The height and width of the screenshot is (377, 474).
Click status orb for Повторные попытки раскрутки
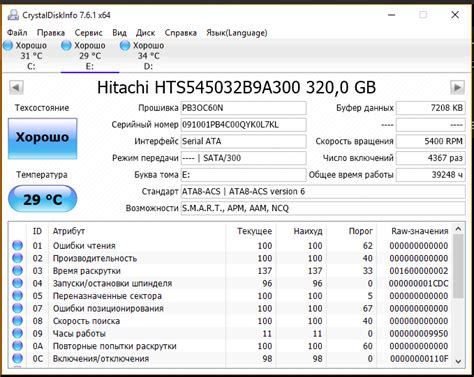point(17,346)
